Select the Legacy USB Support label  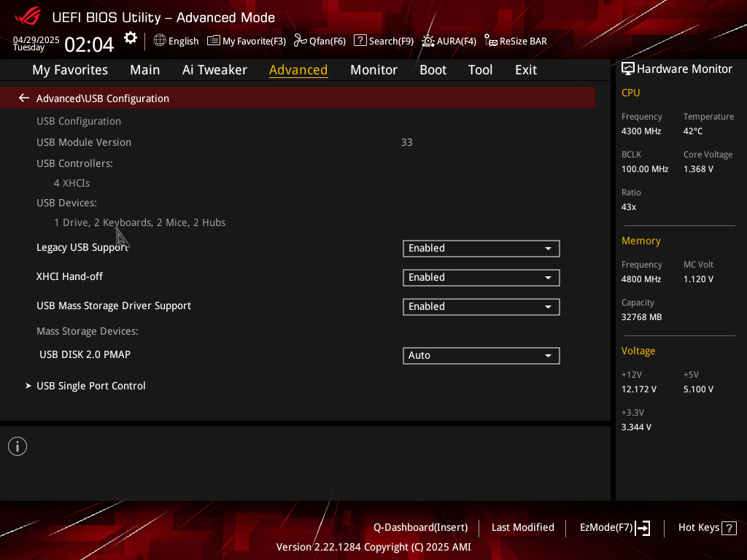pyautogui.click(x=82, y=248)
